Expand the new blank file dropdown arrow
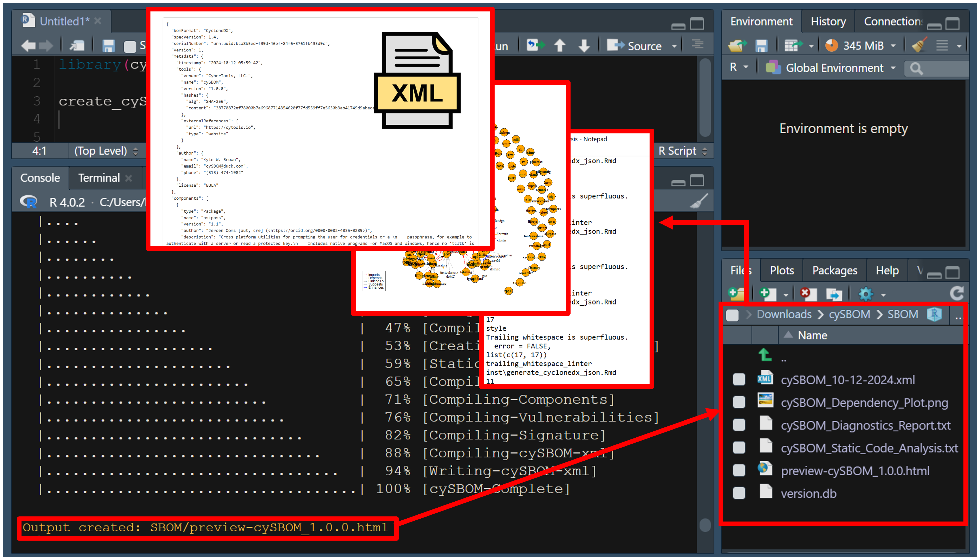The height and width of the screenshot is (560, 980). tap(786, 295)
